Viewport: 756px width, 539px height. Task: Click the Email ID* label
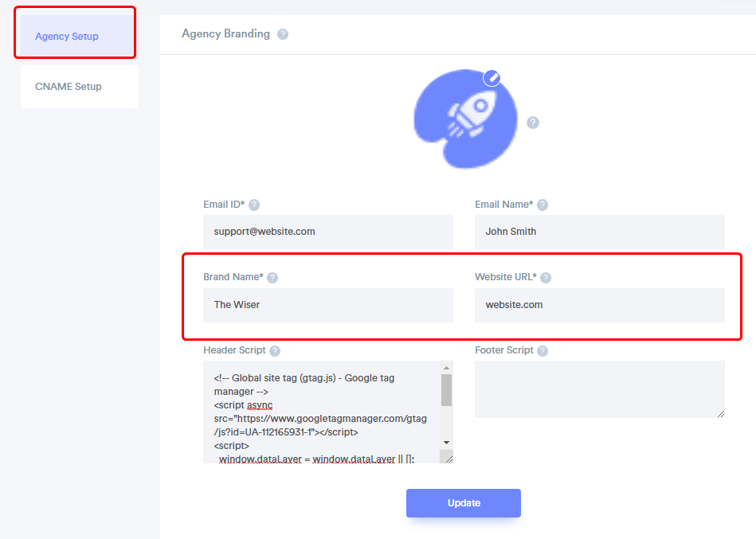[224, 205]
